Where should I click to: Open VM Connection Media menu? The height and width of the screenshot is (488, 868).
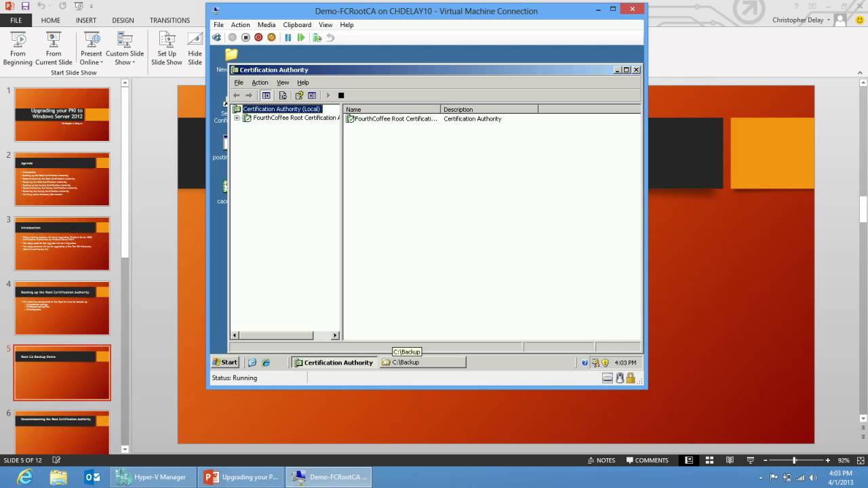tap(267, 24)
